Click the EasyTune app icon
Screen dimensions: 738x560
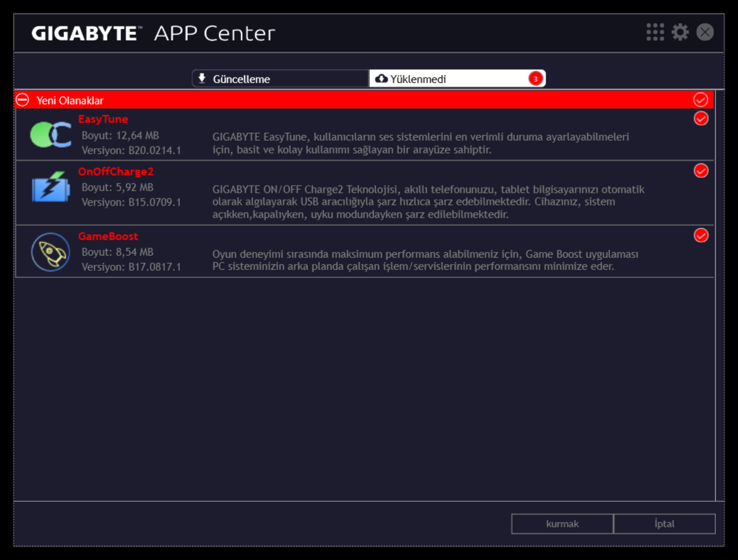(50, 135)
